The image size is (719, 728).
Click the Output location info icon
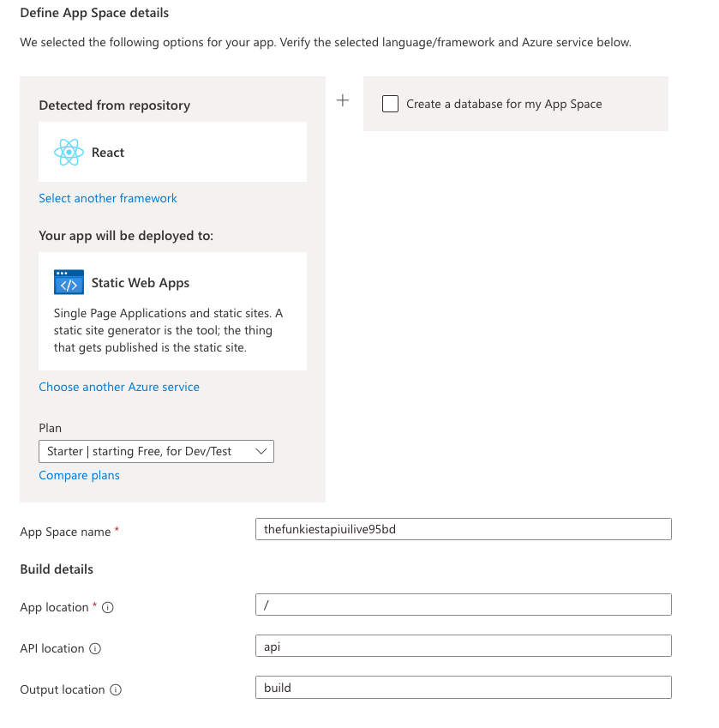click(x=116, y=690)
